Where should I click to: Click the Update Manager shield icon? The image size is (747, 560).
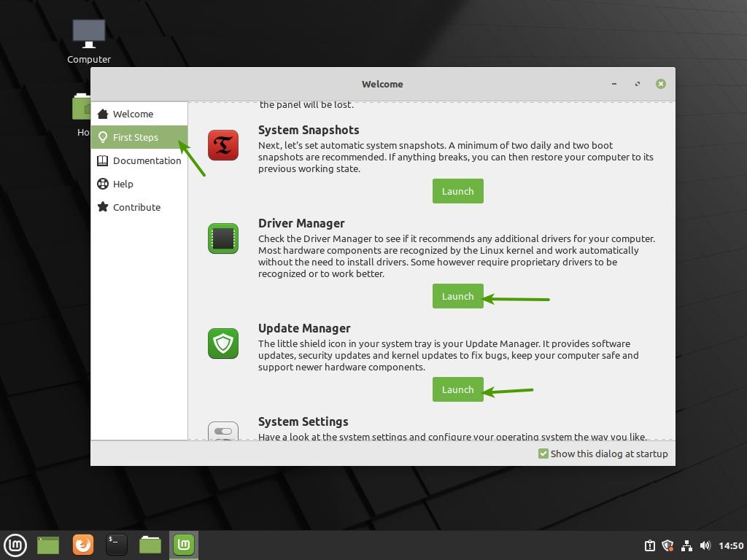click(x=223, y=343)
